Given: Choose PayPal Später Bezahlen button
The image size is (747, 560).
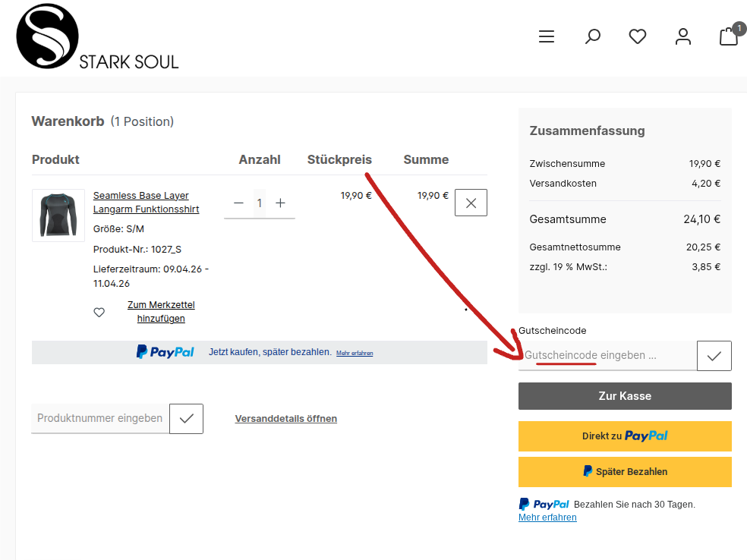Looking at the screenshot, I should coord(625,472).
